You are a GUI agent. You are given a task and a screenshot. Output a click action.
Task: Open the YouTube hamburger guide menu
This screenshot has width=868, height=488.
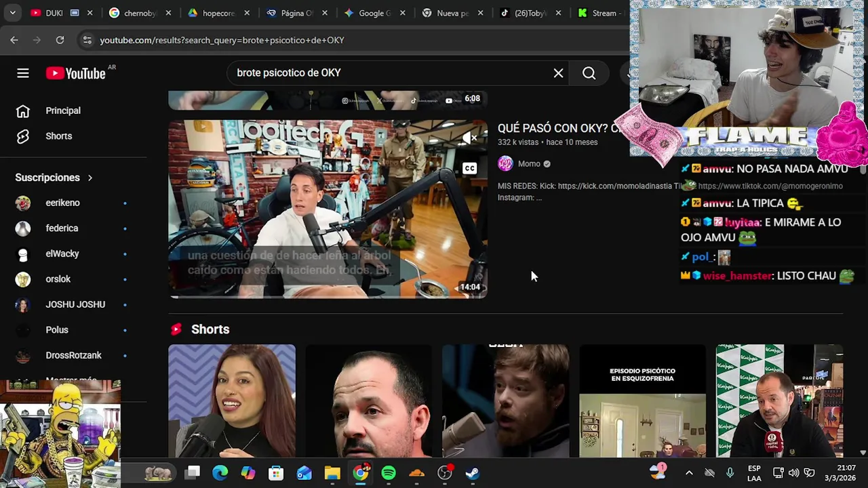tap(23, 73)
